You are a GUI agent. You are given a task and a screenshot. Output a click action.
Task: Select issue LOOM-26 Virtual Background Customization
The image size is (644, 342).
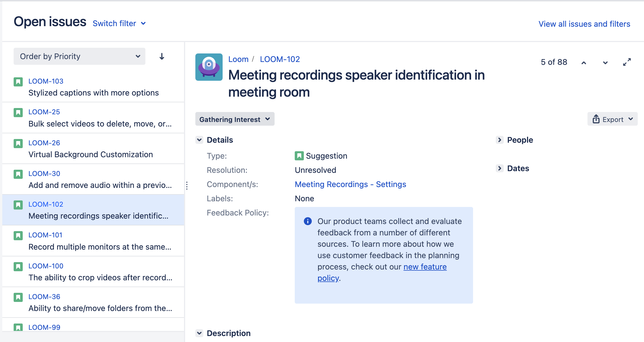click(91, 154)
